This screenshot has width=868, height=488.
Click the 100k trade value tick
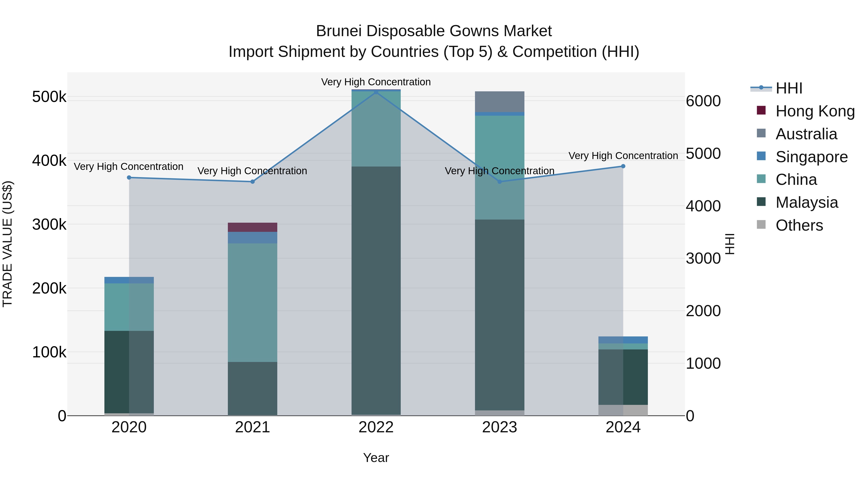[49, 352]
